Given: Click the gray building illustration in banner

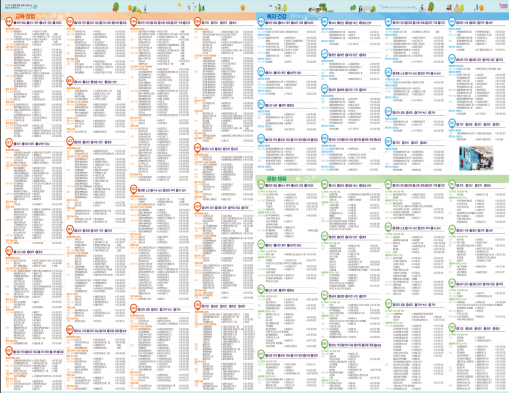Looking at the screenshot, I should tap(368, 8).
